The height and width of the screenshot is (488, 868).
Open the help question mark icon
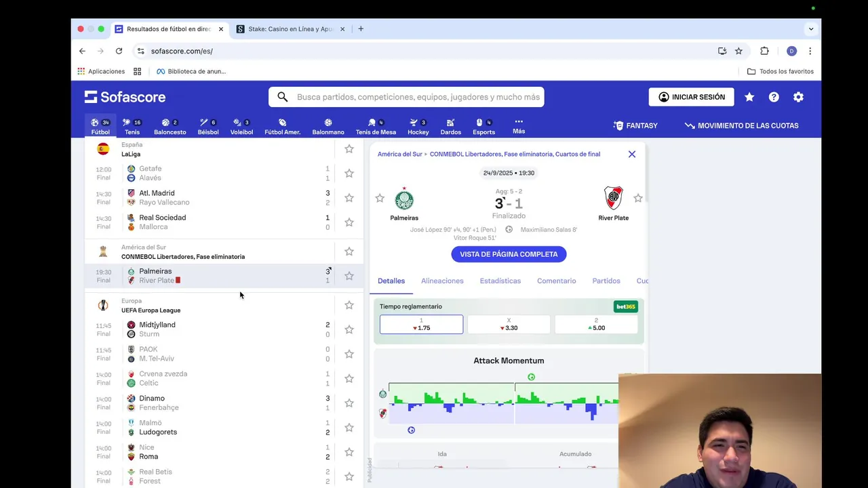tap(774, 97)
